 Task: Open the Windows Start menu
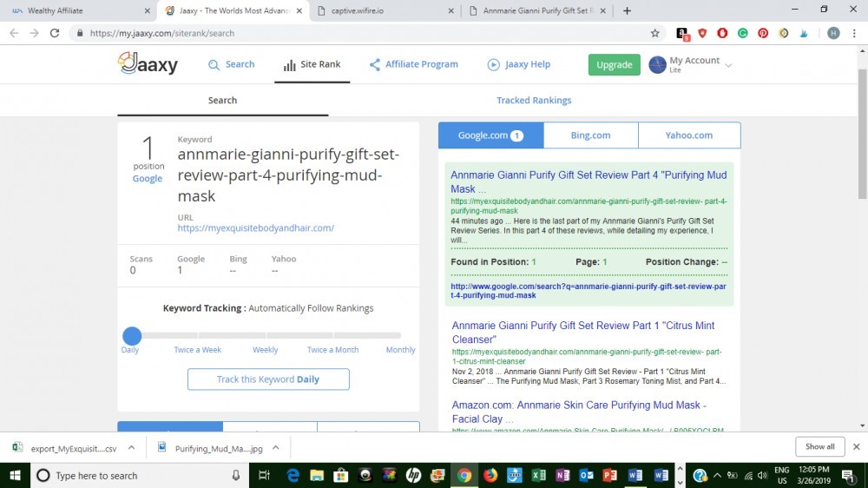click(x=15, y=475)
